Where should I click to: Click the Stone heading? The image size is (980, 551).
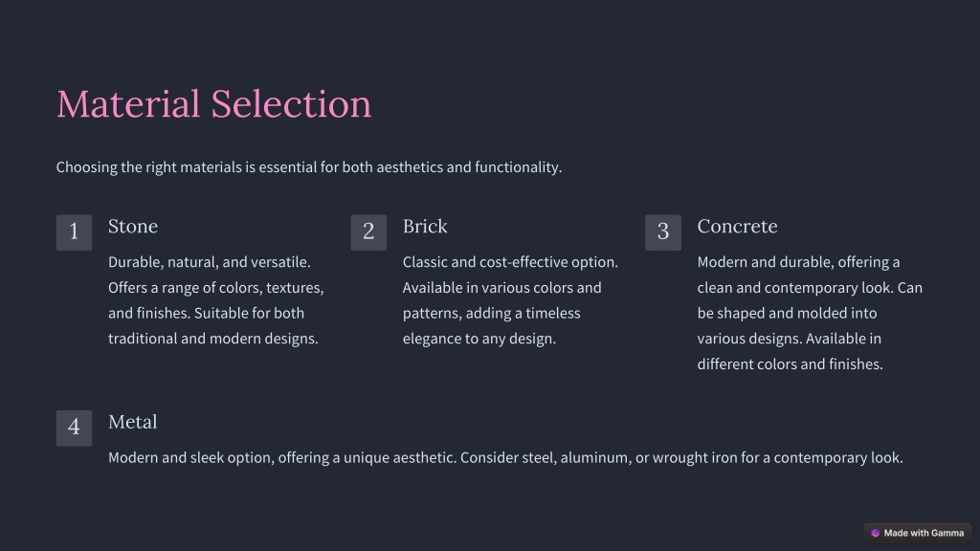click(133, 226)
